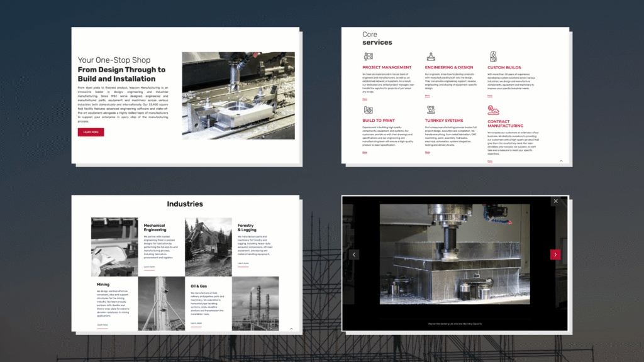Image resolution: width=644 pixels, height=362 pixels.
Task: Open Learn more under Mining
Action: (103, 325)
